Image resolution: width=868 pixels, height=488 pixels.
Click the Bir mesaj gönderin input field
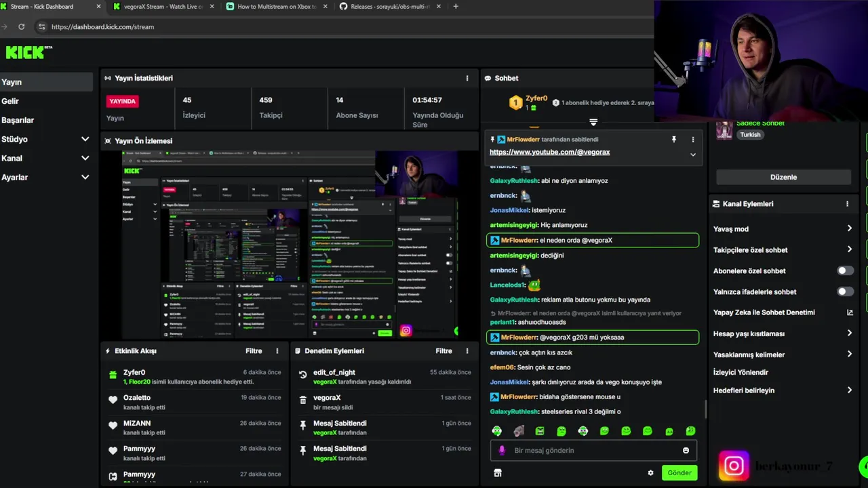pos(593,451)
